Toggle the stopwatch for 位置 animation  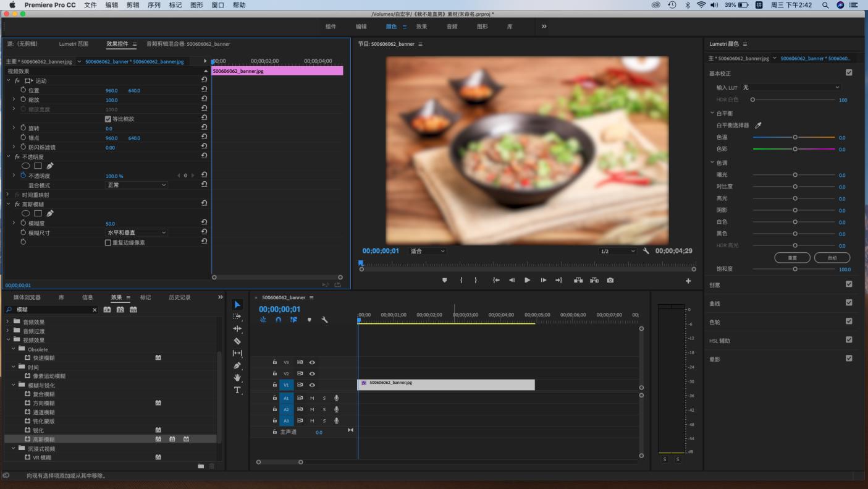pyautogui.click(x=23, y=90)
